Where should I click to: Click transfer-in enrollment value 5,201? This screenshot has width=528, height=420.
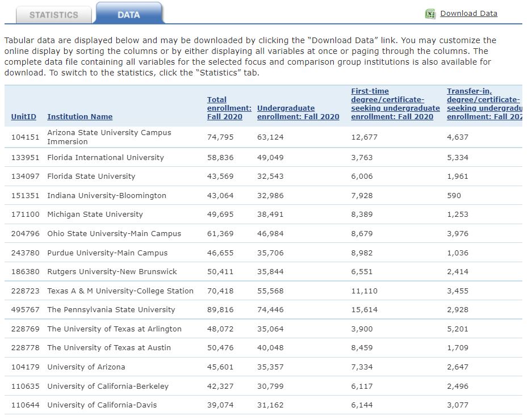coord(458,329)
